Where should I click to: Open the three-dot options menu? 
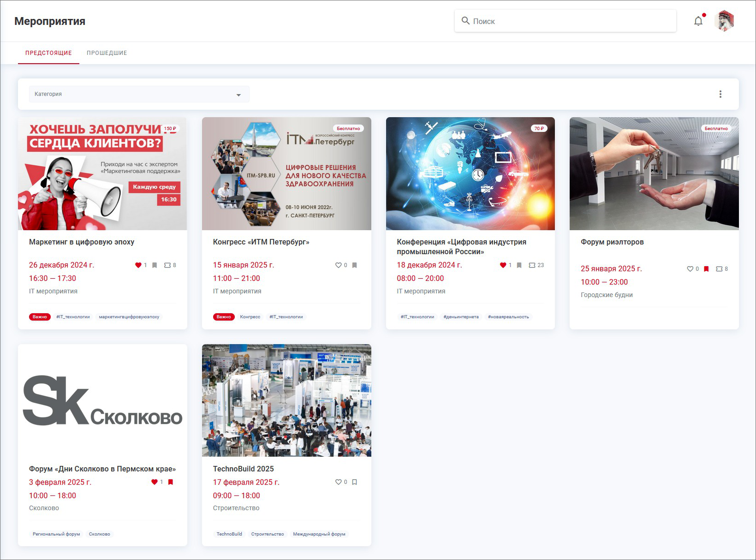[720, 94]
